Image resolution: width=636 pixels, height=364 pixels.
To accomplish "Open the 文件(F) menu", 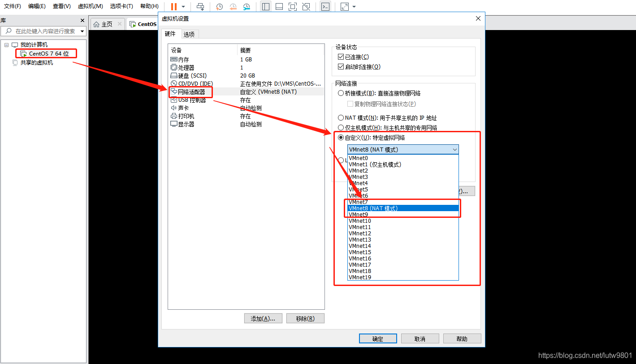I will point(13,6).
